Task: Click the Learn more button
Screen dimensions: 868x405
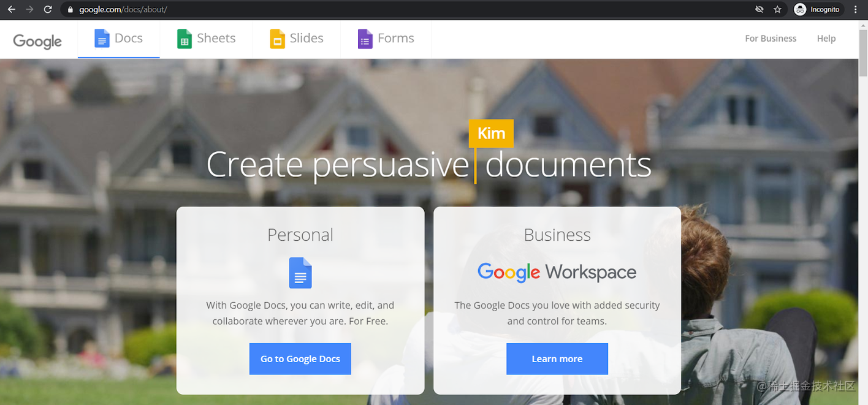Action: [x=557, y=359]
